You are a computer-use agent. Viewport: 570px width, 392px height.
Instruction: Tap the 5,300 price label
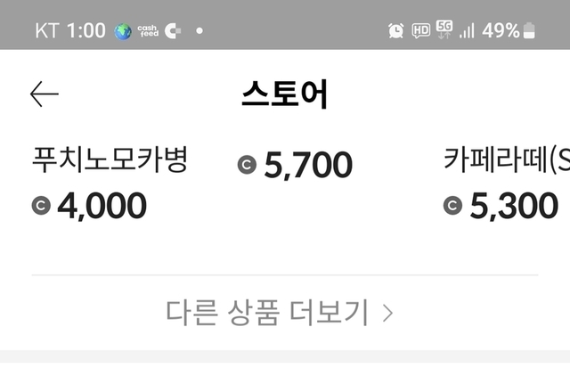(513, 207)
